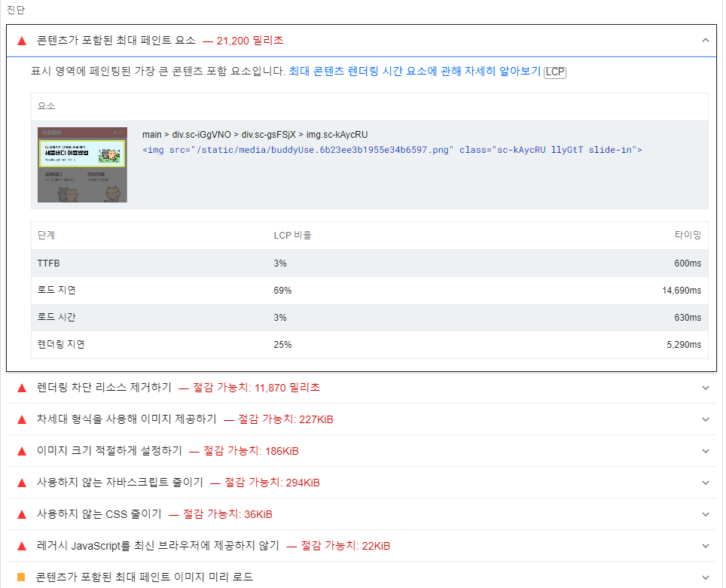Expand the 사용하지 않는 자바스크립트 줄이기 section
This screenshot has width=726, height=588.
click(706, 483)
